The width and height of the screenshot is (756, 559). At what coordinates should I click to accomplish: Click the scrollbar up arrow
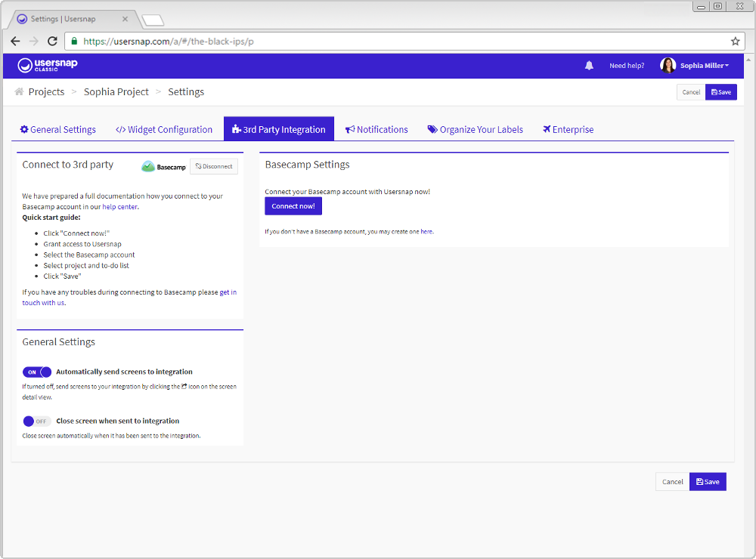click(748, 60)
